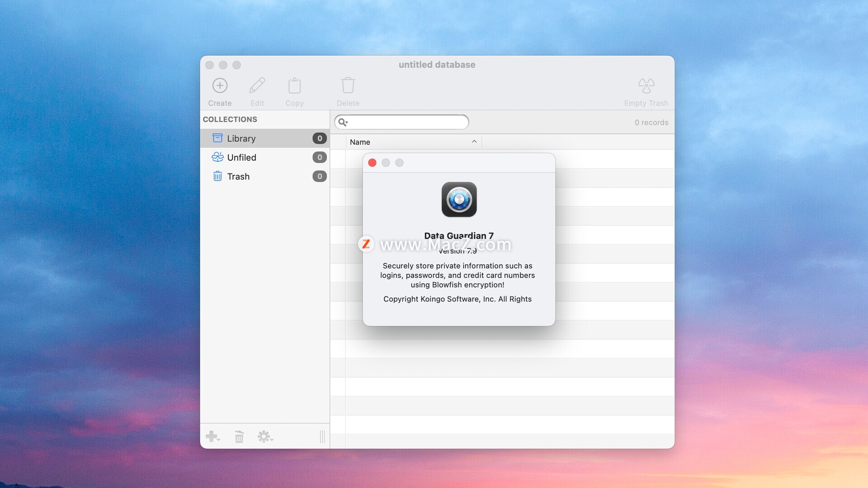Click the bottom sidebar trash icon
Screen dimensions: 868x488
click(239, 437)
